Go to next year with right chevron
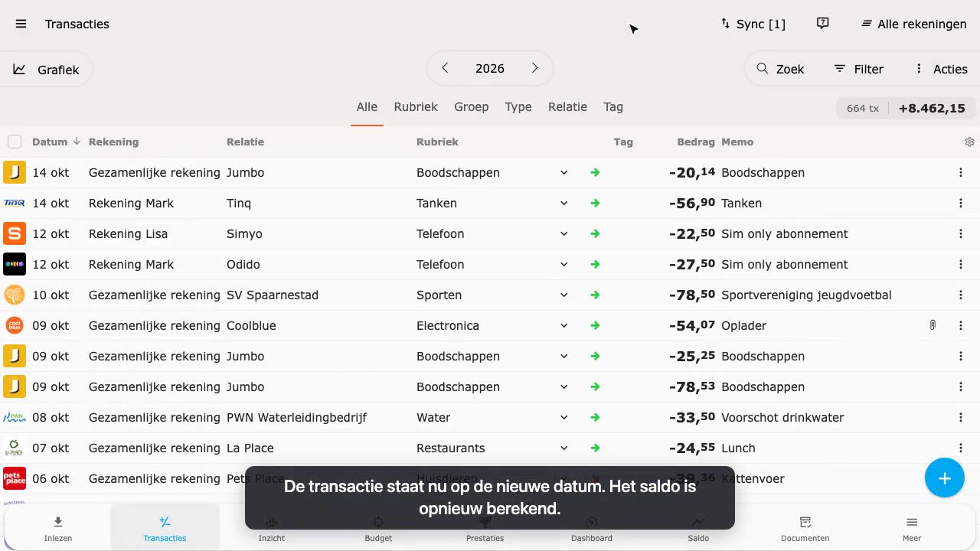 [534, 68]
